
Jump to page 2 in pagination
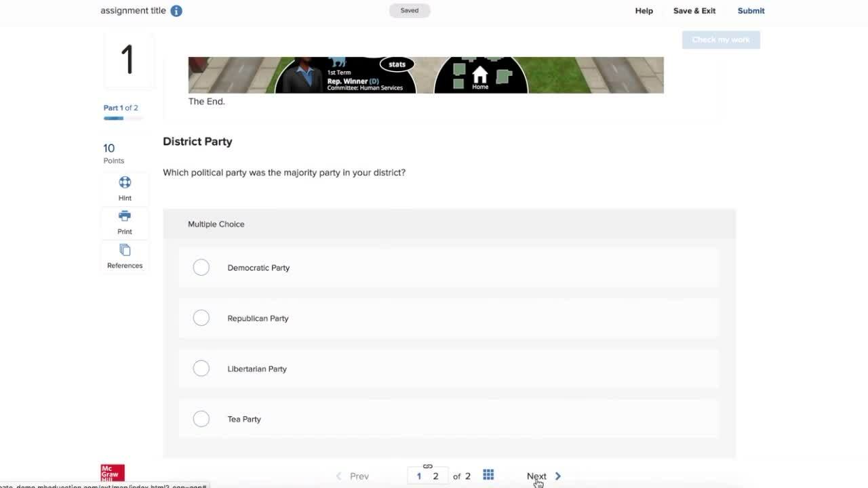[x=435, y=476]
